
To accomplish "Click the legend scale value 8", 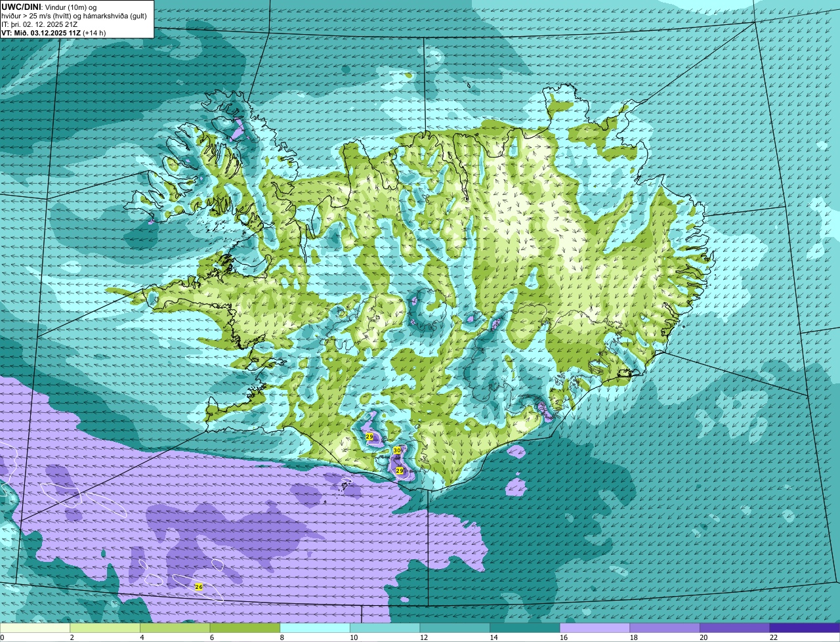I will 282,637.
